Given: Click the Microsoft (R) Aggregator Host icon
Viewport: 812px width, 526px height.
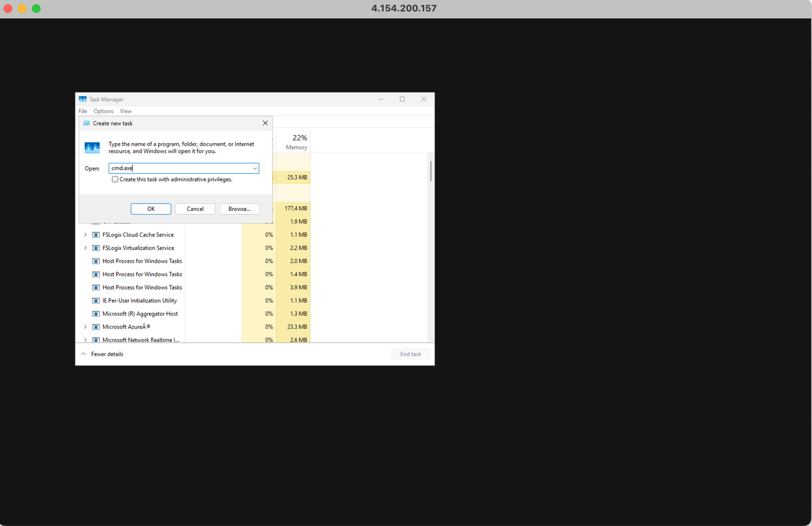Looking at the screenshot, I should pyautogui.click(x=95, y=313).
